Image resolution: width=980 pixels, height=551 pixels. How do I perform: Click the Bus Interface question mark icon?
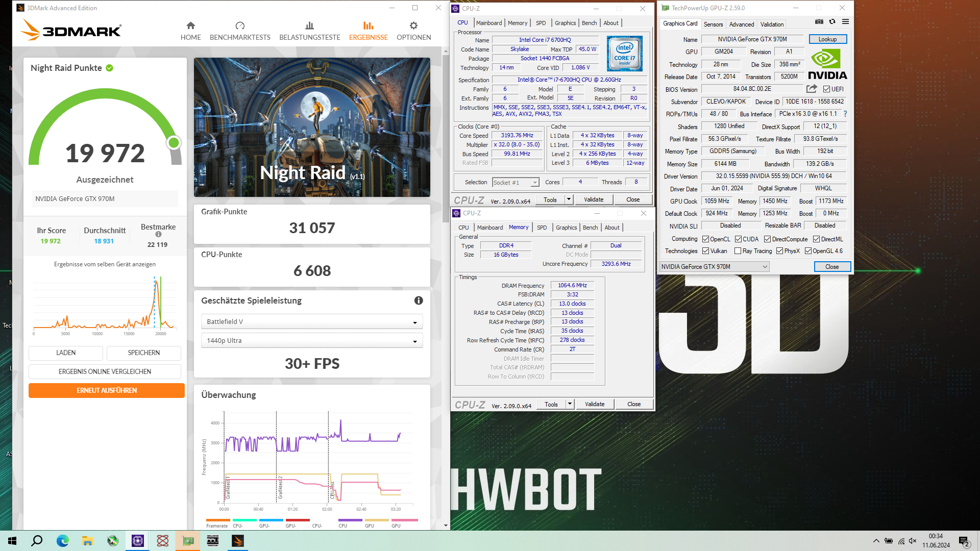[845, 114]
